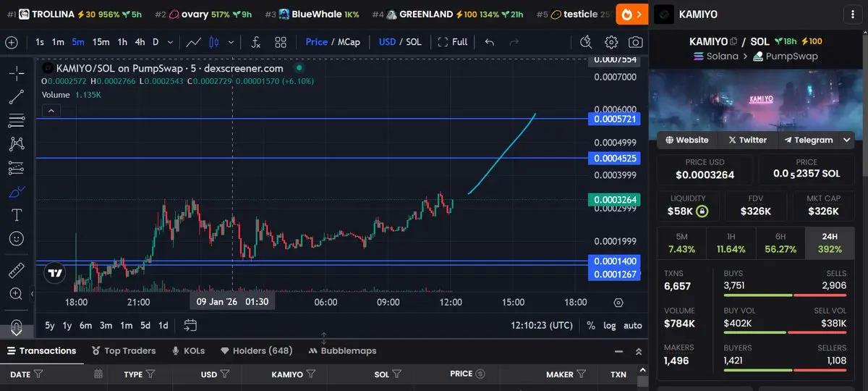Open the Bubblemaps tab
The width and height of the screenshot is (868, 391).
pyautogui.click(x=342, y=350)
